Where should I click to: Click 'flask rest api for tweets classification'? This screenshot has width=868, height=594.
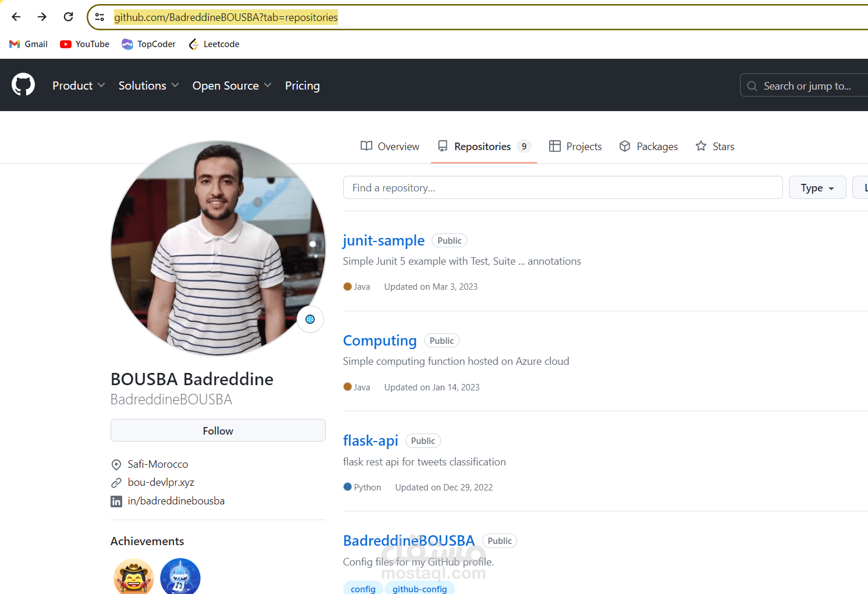425,462
